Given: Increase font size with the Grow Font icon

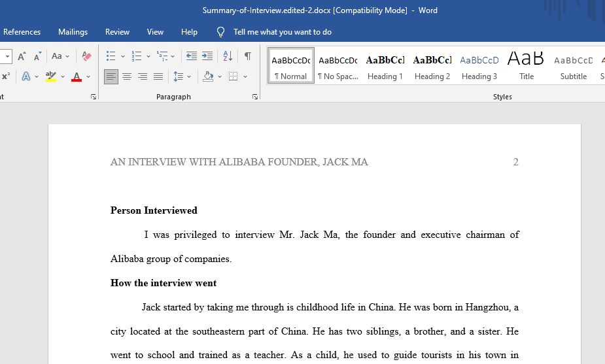Looking at the screenshot, I should click(x=22, y=56).
